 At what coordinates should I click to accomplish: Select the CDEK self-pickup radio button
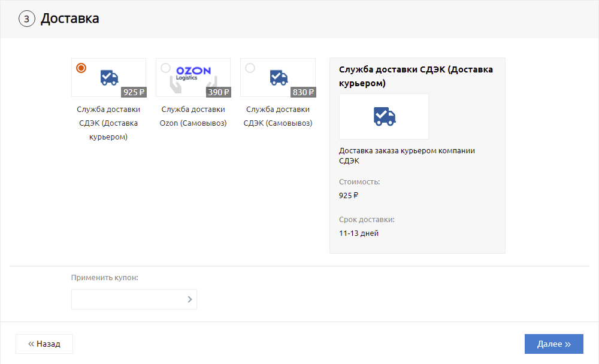[250, 68]
